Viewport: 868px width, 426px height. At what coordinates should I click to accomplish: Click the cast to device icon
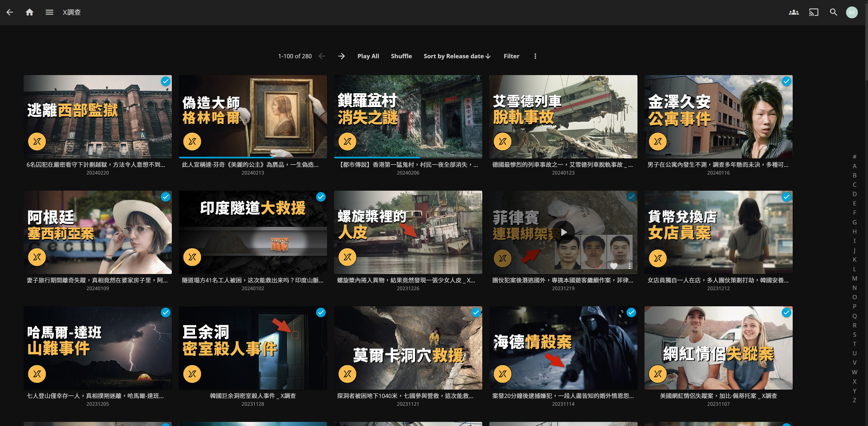813,13
